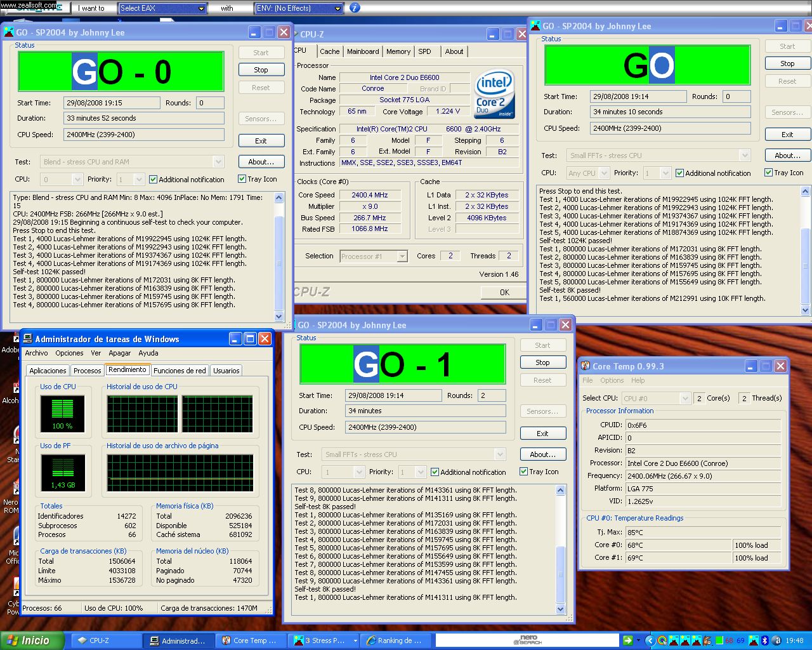This screenshot has width=812, height=650.
Task: Click the green arrow Nero search button
Action: [x=627, y=640]
